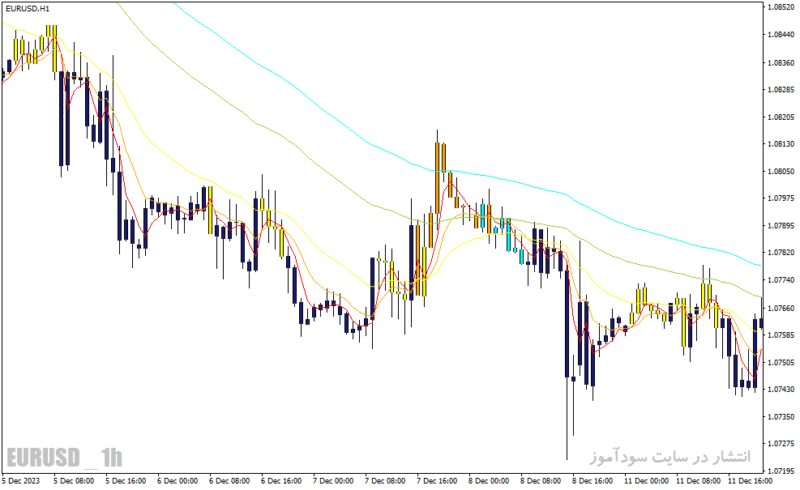Click the 7 Dec 08:00 time label
Screen dimensions: 800x490
(x=385, y=481)
